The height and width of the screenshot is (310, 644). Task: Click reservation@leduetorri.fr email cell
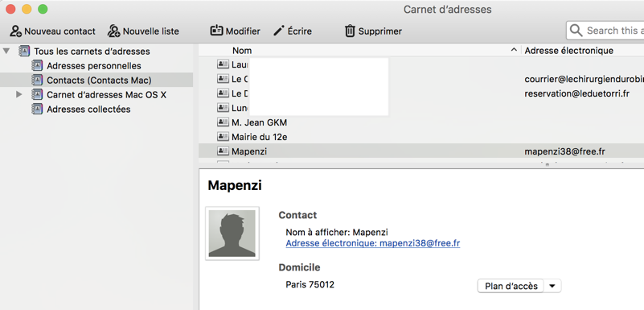coord(577,93)
